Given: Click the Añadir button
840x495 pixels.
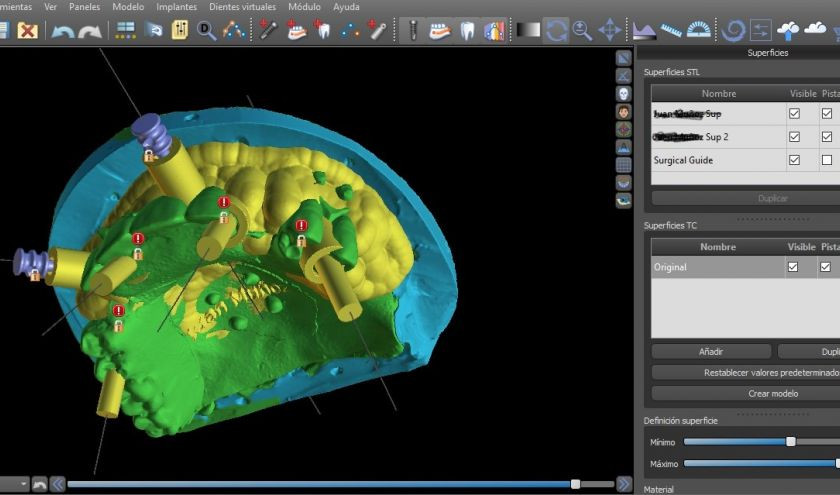Looking at the screenshot, I should (711, 352).
